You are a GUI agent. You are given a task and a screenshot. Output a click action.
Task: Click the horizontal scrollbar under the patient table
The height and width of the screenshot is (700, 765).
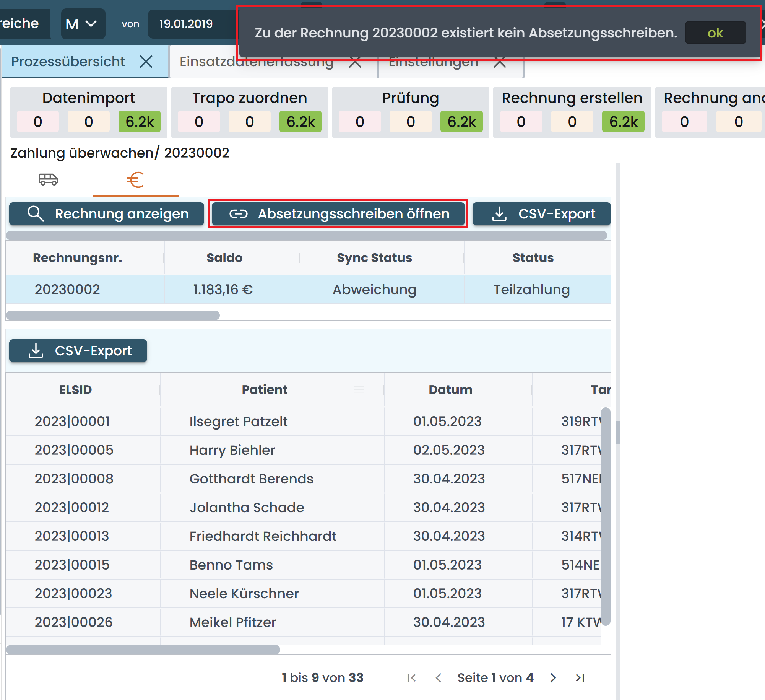[x=143, y=650]
